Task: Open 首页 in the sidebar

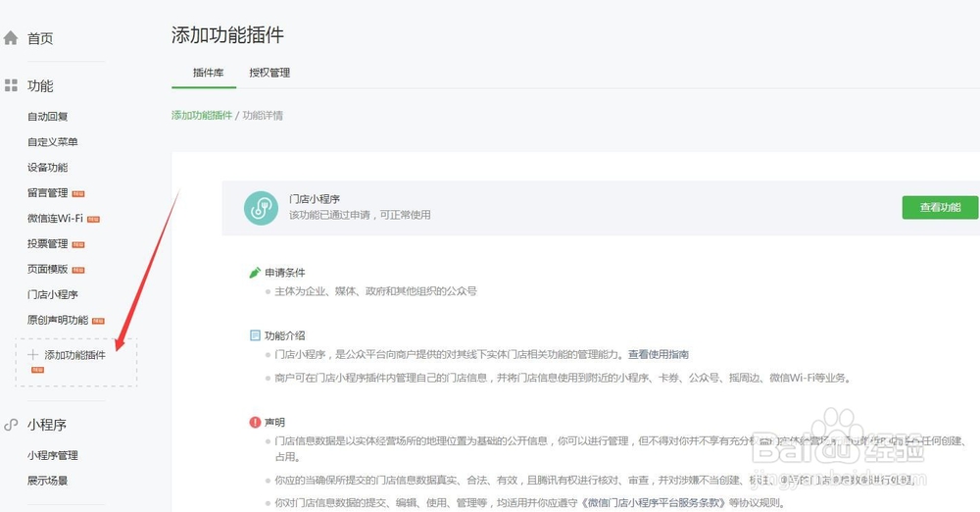Action: pyautogui.click(x=40, y=39)
